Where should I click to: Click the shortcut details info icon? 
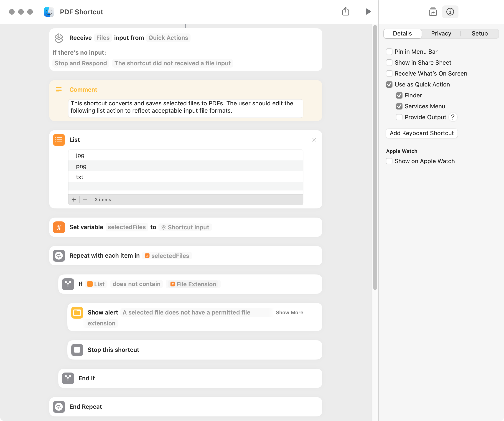click(450, 12)
